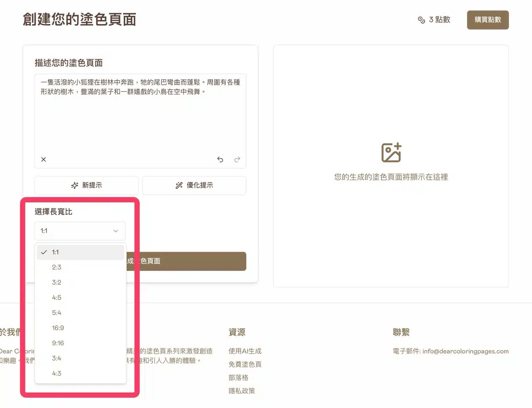Click the 優化提示 optimize prompt button
Screen dimensions: 532x408
point(194,185)
